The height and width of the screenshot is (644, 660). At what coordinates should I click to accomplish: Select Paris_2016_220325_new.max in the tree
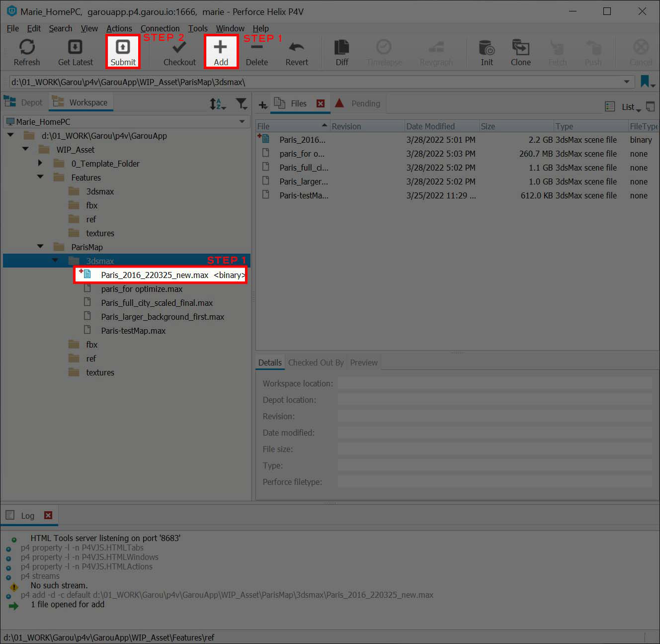(155, 275)
